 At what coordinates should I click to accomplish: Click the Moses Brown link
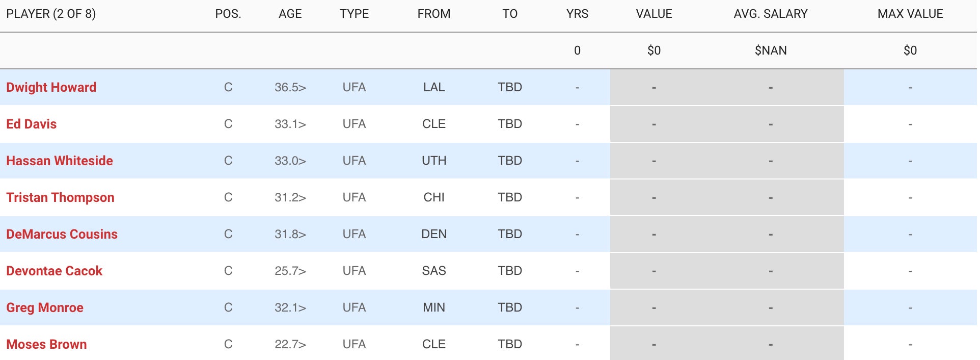[46, 344]
